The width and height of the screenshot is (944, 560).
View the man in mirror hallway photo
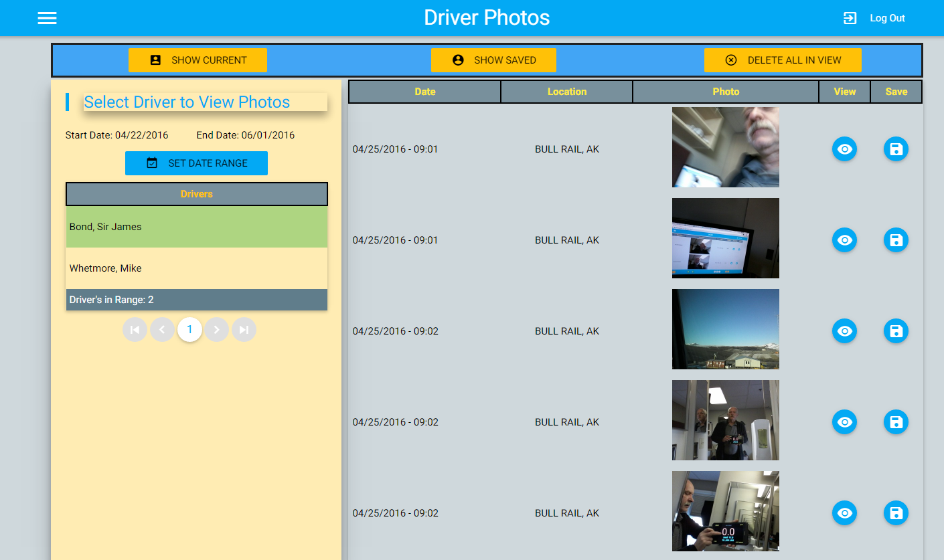pos(844,422)
